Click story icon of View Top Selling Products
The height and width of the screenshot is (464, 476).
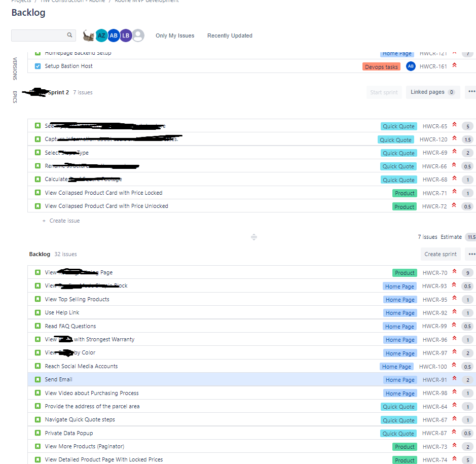click(x=38, y=299)
